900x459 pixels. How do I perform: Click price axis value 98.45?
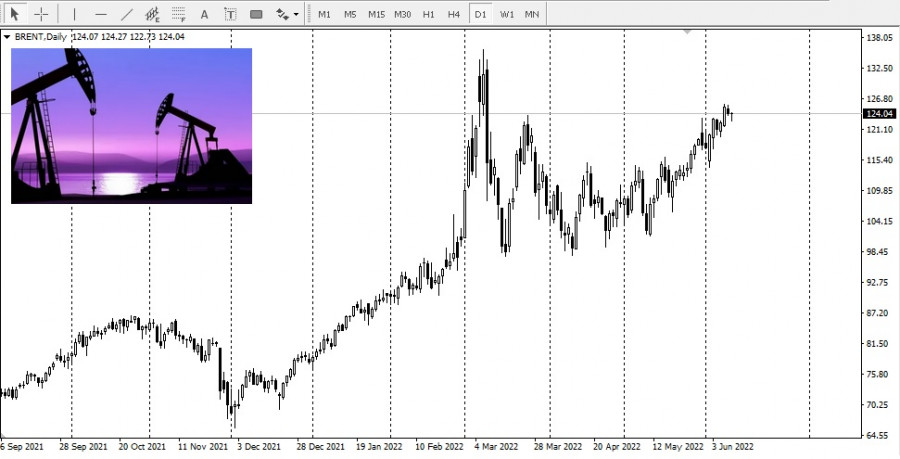[879, 252]
